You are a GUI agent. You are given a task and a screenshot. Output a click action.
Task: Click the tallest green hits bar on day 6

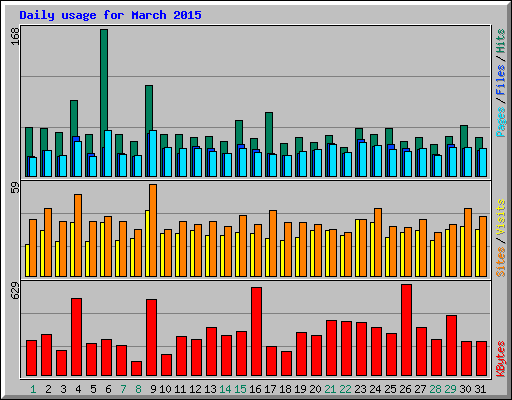pyautogui.click(x=104, y=80)
